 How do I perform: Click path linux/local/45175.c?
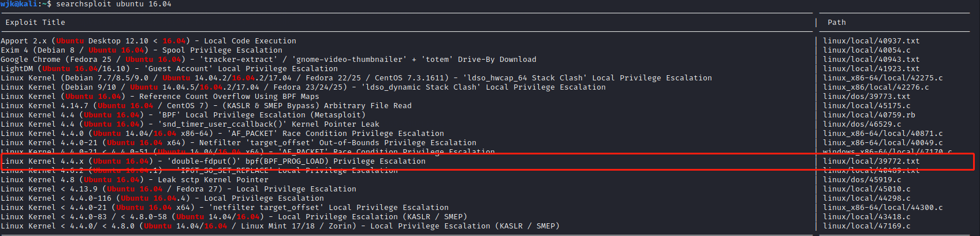(x=867, y=106)
